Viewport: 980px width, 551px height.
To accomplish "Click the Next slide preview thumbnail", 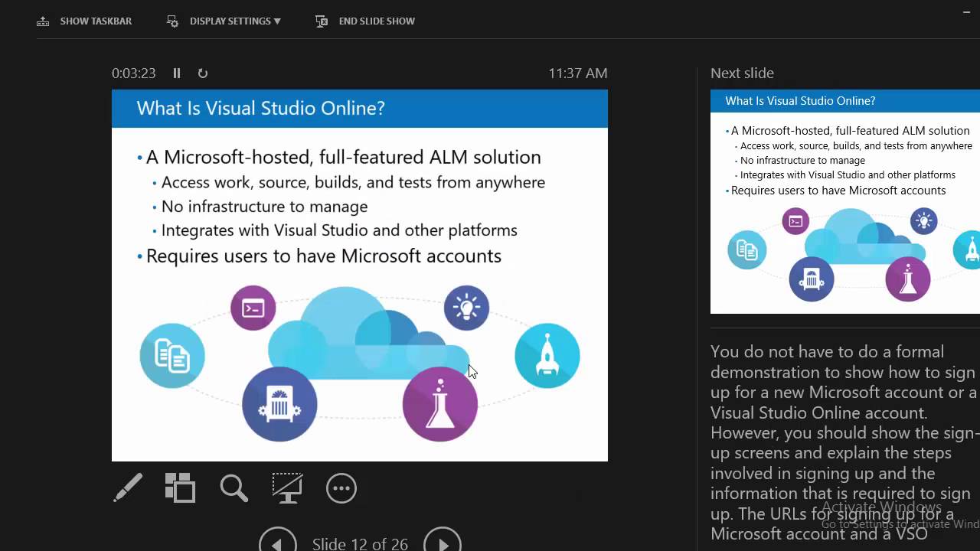I will pos(845,202).
